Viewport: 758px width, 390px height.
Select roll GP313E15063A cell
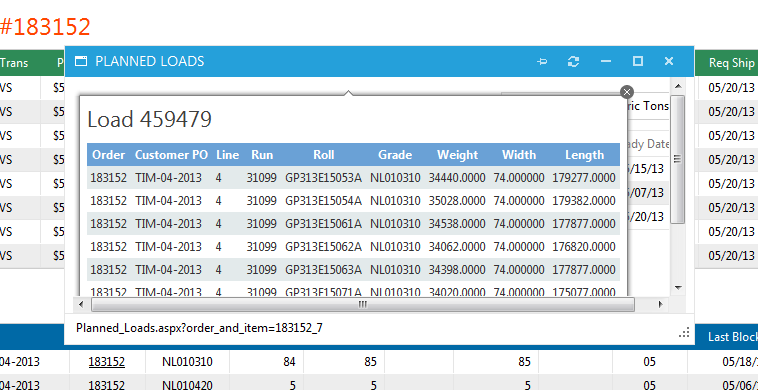pyautogui.click(x=323, y=269)
